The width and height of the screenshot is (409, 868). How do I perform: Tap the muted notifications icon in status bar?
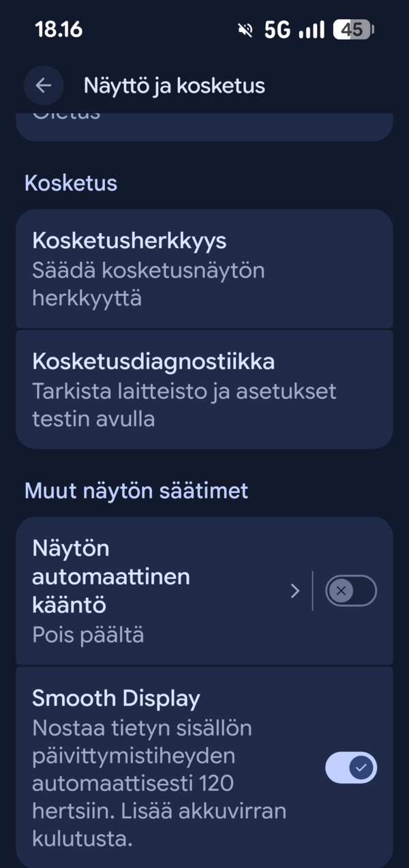(244, 29)
